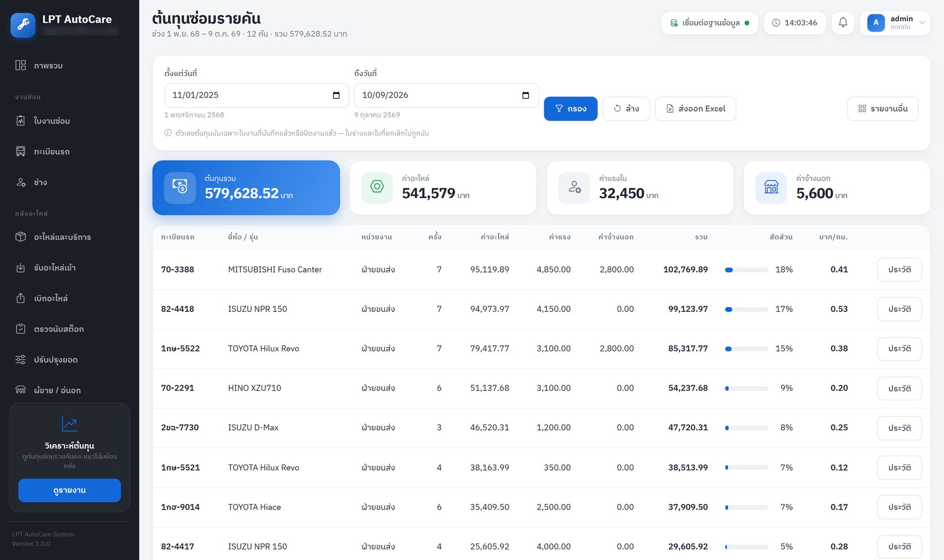
Task: Open calendar picker for start date
Action: click(336, 95)
